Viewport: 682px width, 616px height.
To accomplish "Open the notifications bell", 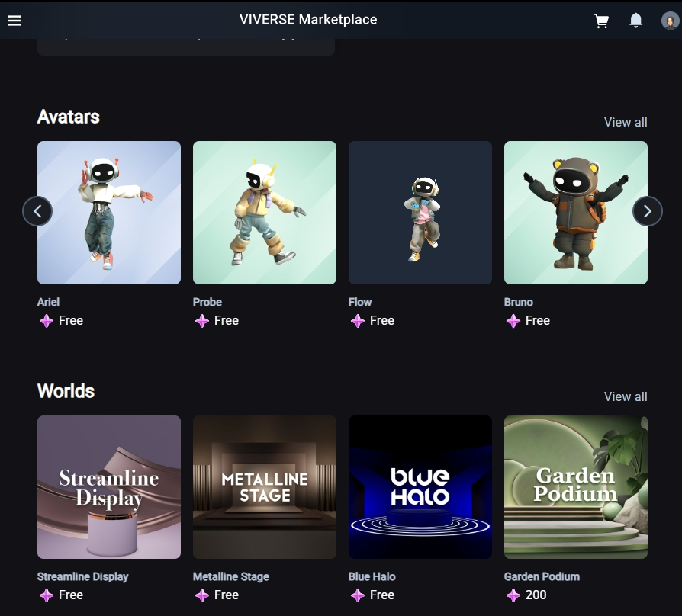I will click(636, 20).
